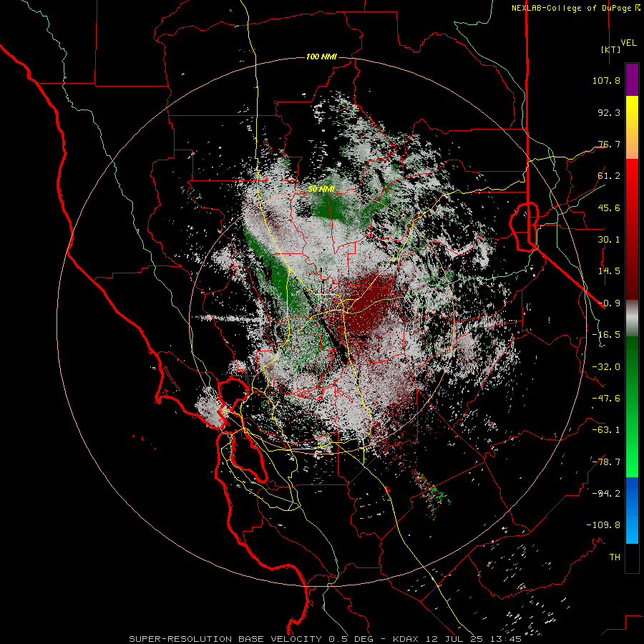Select the -0.9 scale value
The width and height of the screenshot is (644, 644).
point(609,303)
